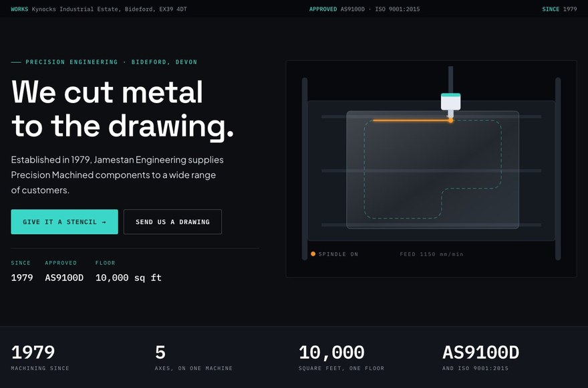Click the Kynocks Industrial Estate address text

(109, 9)
